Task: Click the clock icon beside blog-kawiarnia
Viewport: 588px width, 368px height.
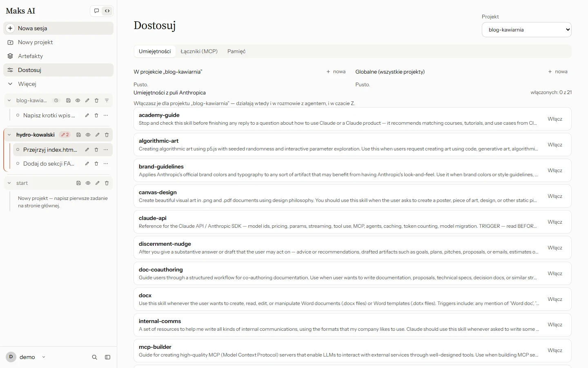Action: pyautogui.click(x=56, y=101)
